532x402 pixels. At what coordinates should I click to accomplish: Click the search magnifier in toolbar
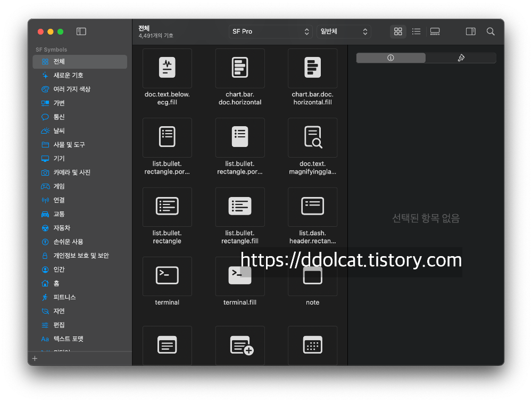[491, 31]
